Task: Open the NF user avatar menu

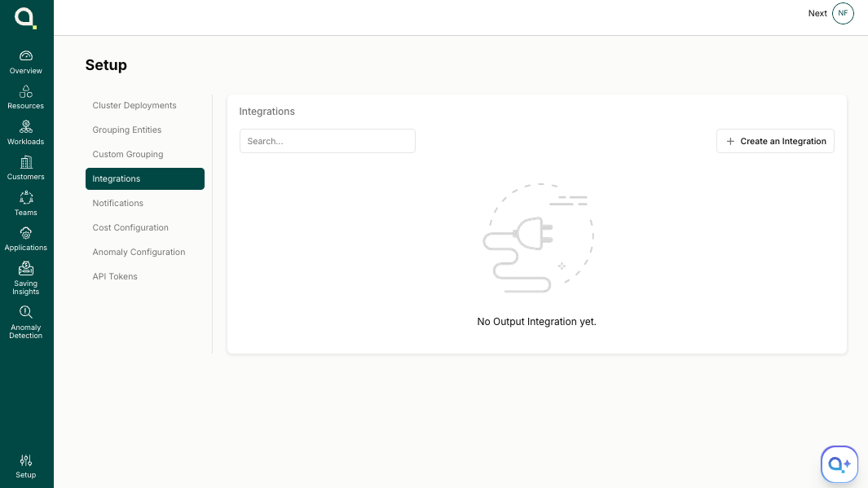Action: coord(843,13)
